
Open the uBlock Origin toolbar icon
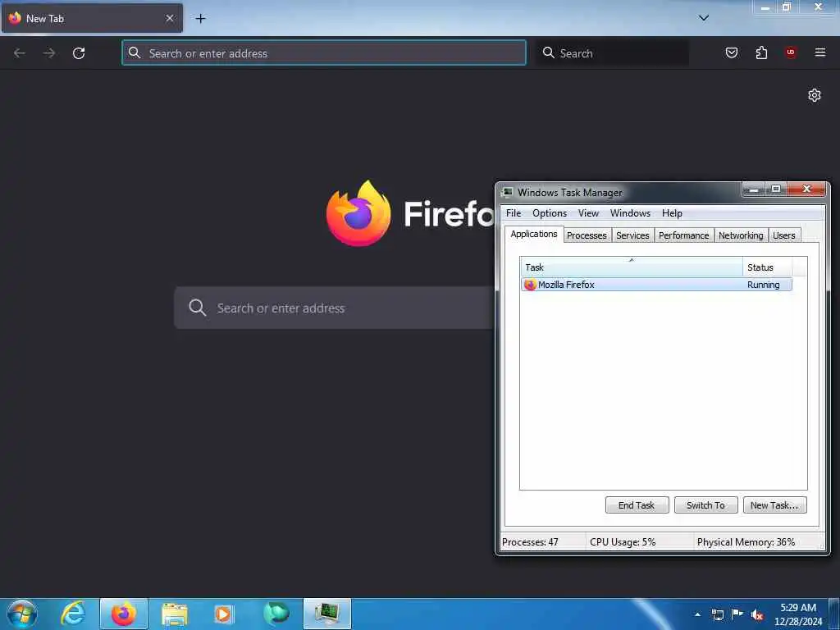790,52
